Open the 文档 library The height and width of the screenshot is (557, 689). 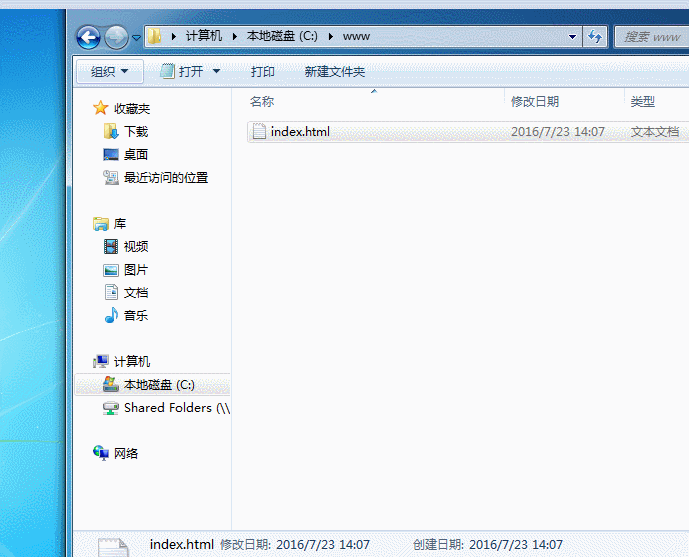point(136,293)
